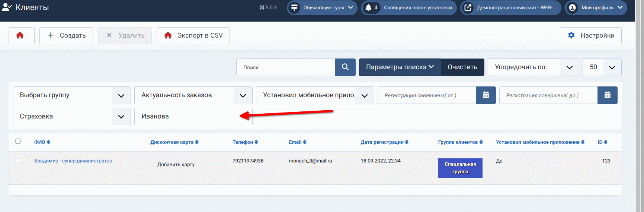Expand the Страховка dropdown

pos(71,117)
